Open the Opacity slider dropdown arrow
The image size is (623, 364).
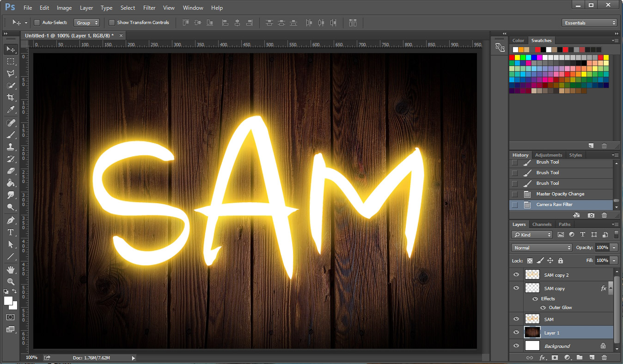click(614, 248)
